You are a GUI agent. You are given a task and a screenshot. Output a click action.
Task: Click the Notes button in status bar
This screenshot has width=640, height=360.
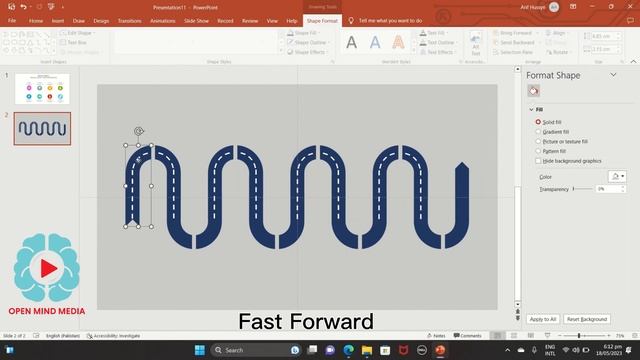436,336
